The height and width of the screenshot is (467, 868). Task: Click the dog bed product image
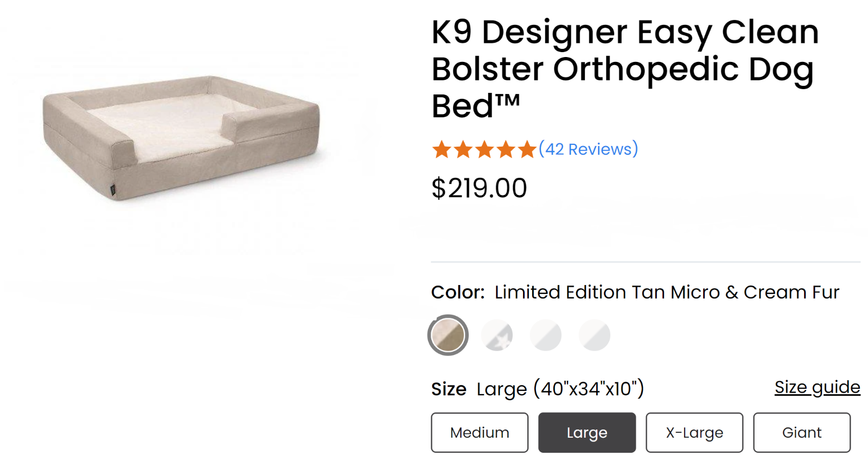(181, 138)
